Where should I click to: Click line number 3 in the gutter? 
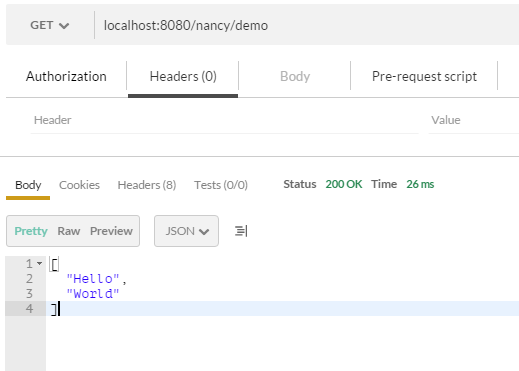pos(29,294)
